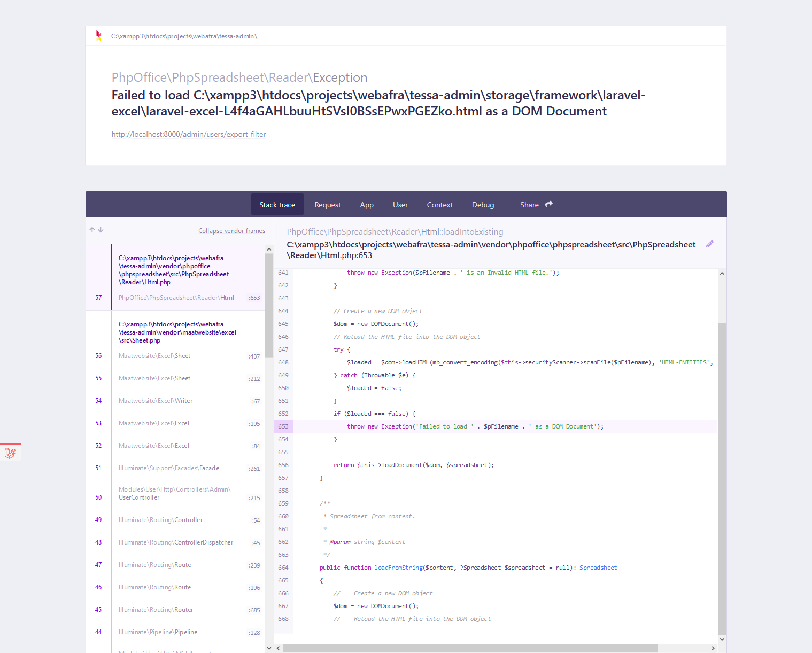Click the code vertical scrollbar thumb

tap(722, 478)
